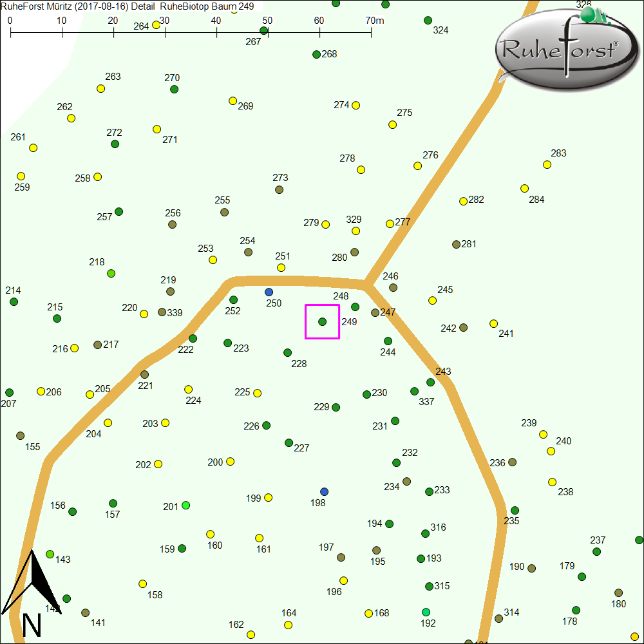644x644 pixels.
Task: Select dark green tree marker 214
Action: (14, 301)
